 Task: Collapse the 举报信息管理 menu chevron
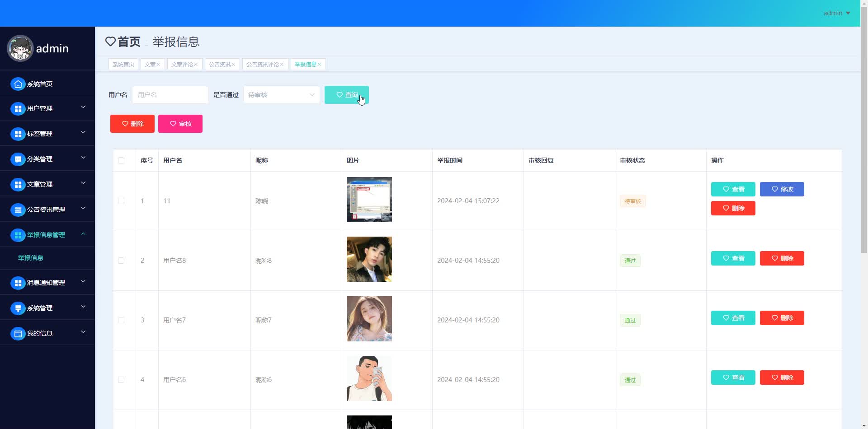click(x=83, y=233)
